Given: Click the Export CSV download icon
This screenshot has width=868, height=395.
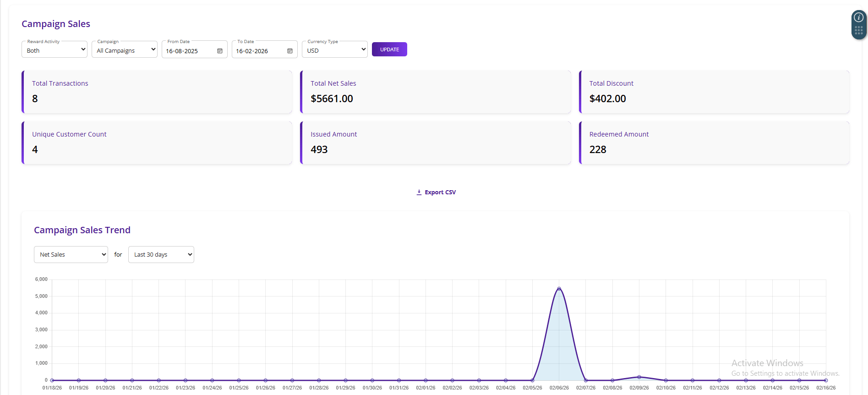Looking at the screenshot, I should (419, 192).
